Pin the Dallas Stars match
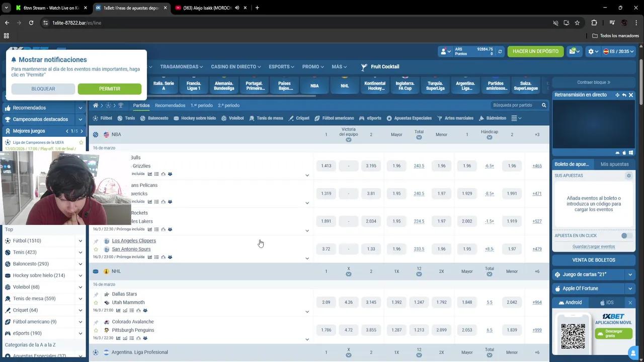 (96, 294)
